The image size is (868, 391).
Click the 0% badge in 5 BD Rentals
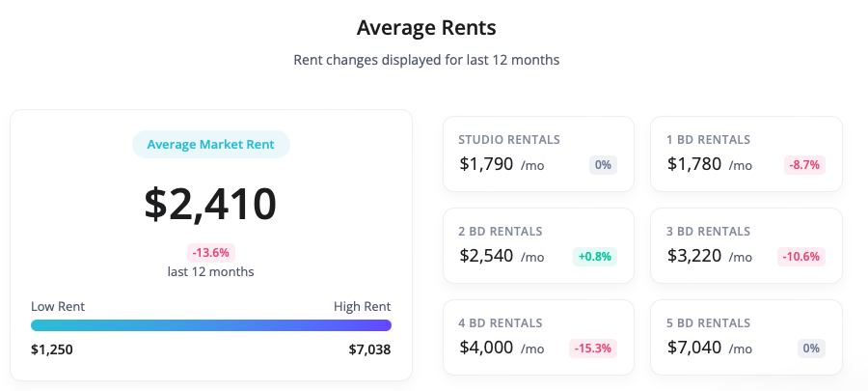(x=811, y=349)
